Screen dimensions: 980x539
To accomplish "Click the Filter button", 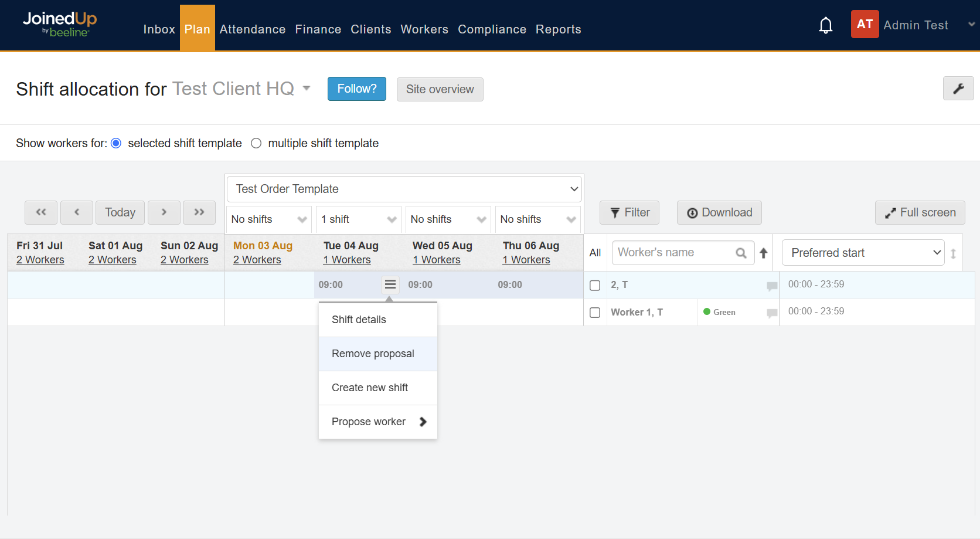I will pyautogui.click(x=629, y=212).
